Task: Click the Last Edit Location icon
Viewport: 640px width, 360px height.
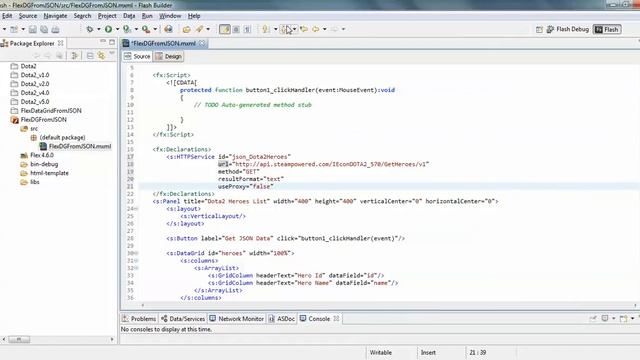Action: coord(304,29)
